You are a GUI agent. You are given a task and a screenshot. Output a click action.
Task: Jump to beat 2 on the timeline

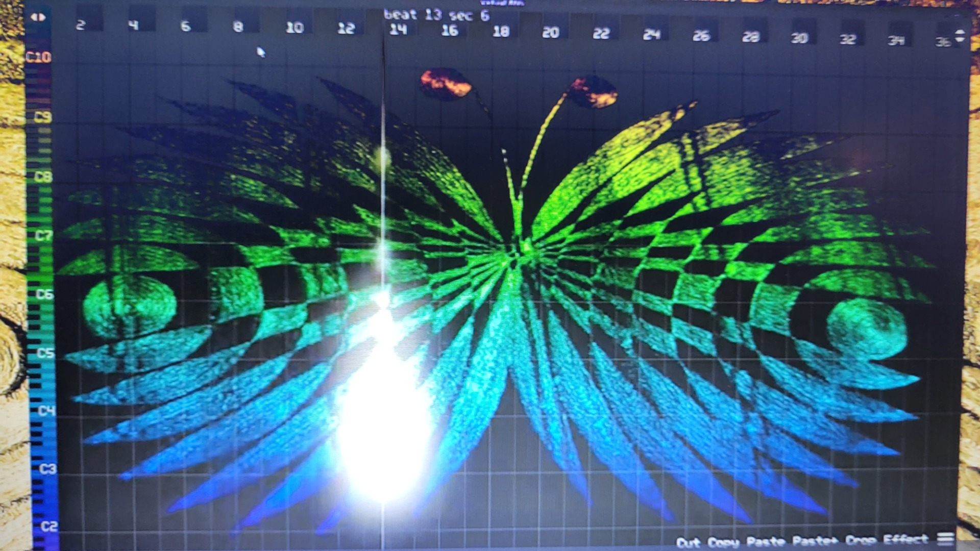81,24
